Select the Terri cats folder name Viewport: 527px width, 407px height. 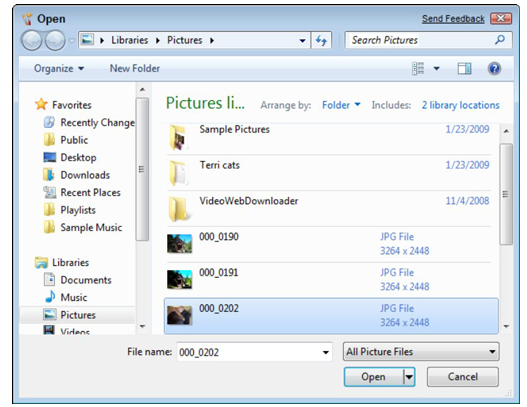[x=219, y=165]
